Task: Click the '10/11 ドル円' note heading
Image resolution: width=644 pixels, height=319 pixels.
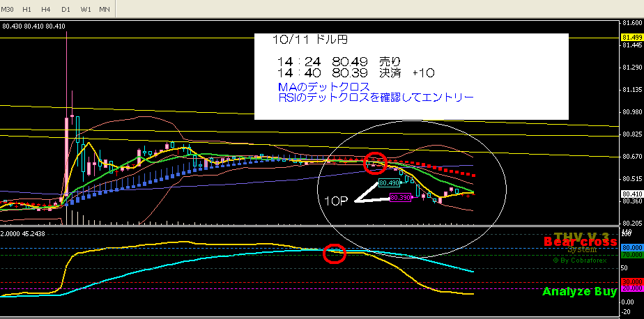Action: [310, 40]
